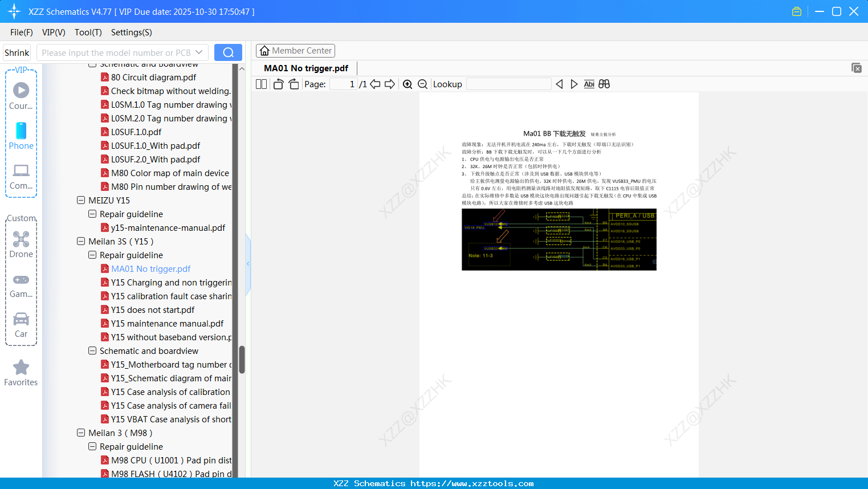
Task: Collapse the MEIZU Y15 tree node
Action: pyautogui.click(x=81, y=200)
